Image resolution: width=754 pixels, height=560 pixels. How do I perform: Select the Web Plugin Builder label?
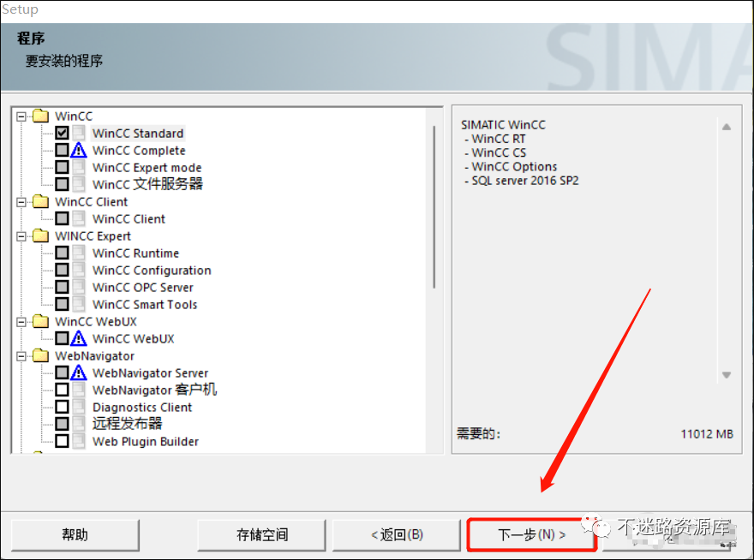coord(145,441)
